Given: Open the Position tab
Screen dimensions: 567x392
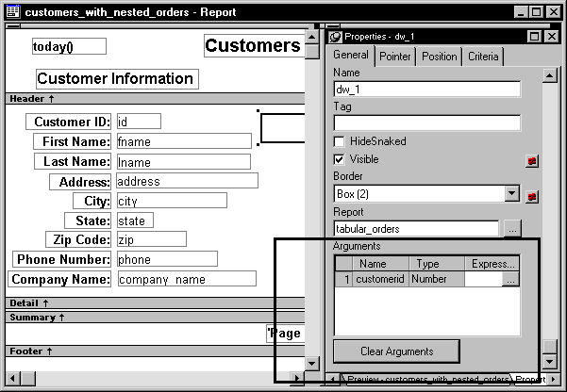Looking at the screenshot, I should pyautogui.click(x=439, y=57).
